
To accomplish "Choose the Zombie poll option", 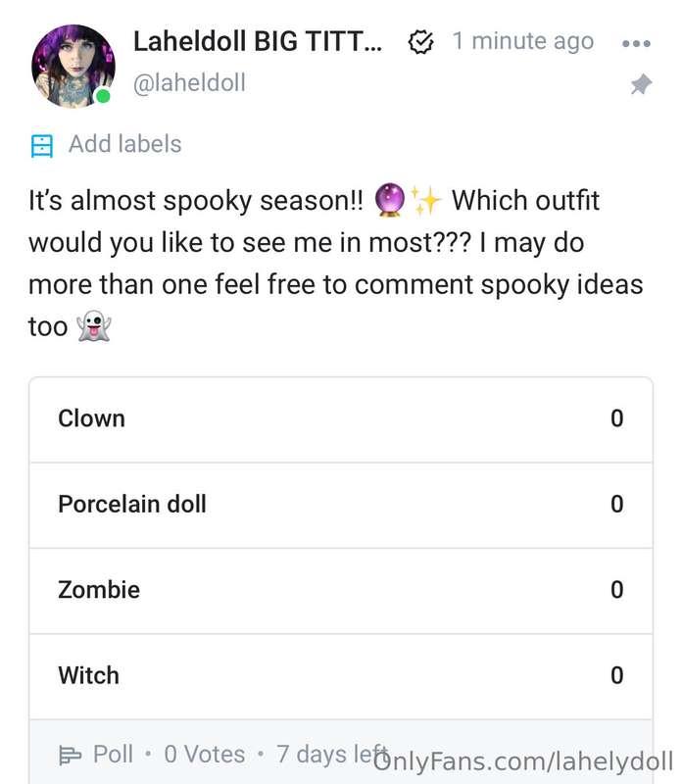I will 340,590.
